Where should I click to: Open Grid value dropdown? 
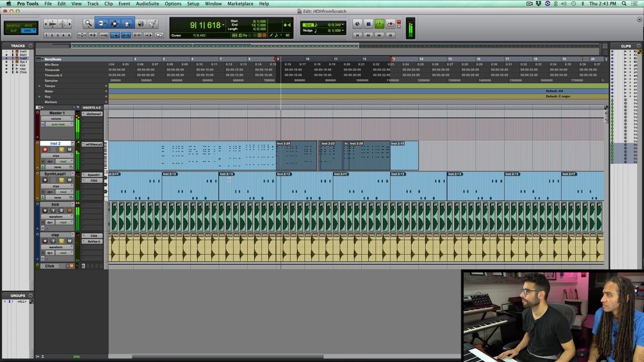(343, 25)
